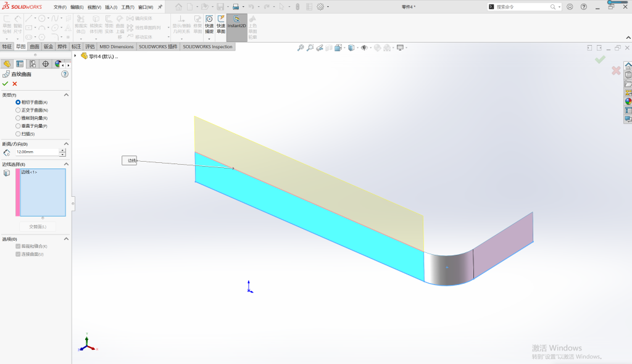Select the 锥削到向量 radio option
This screenshot has height=364, width=632.
pyautogui.click(x=18, y=118)
